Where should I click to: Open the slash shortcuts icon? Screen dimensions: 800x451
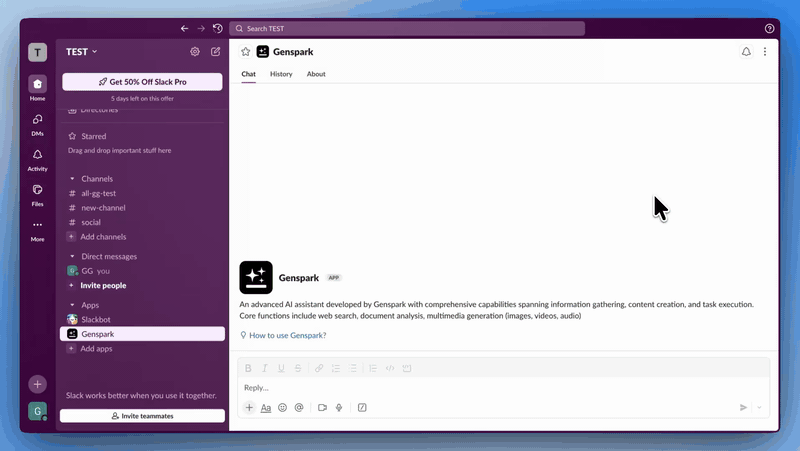(x=362, y=407)
